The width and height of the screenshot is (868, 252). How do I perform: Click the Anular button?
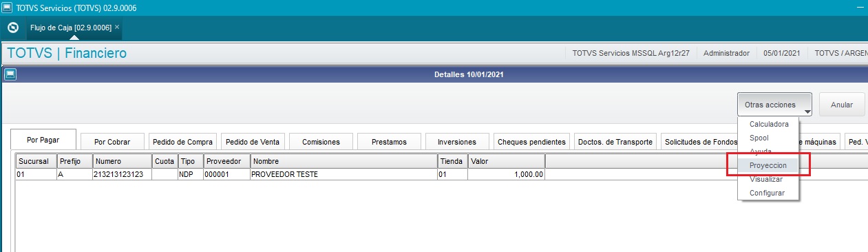click(842, 105)
